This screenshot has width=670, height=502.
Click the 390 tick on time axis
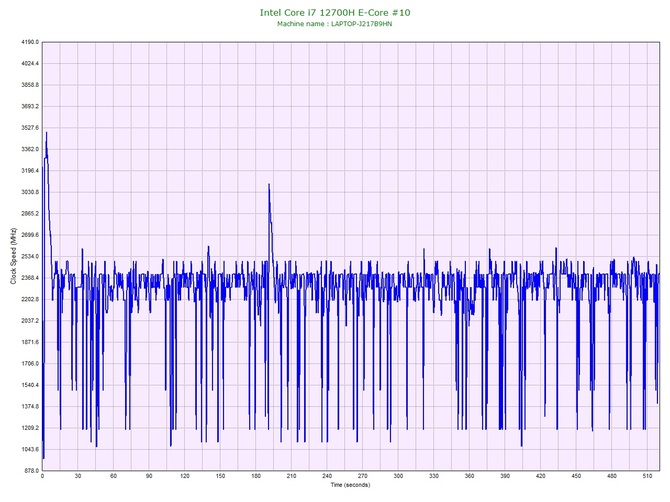point(505,476)
